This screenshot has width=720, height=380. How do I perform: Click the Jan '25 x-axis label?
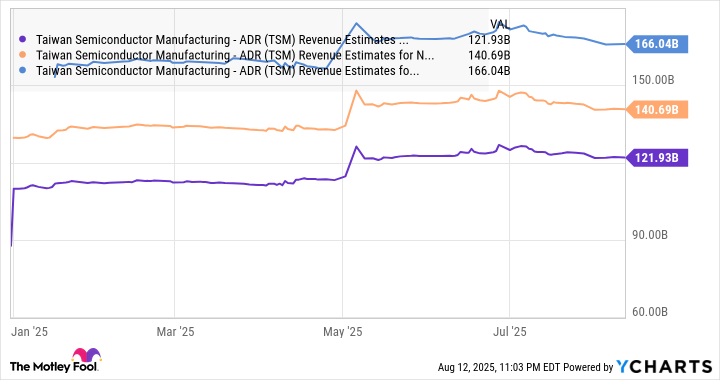pyautogui.click(x=29, y=332)
